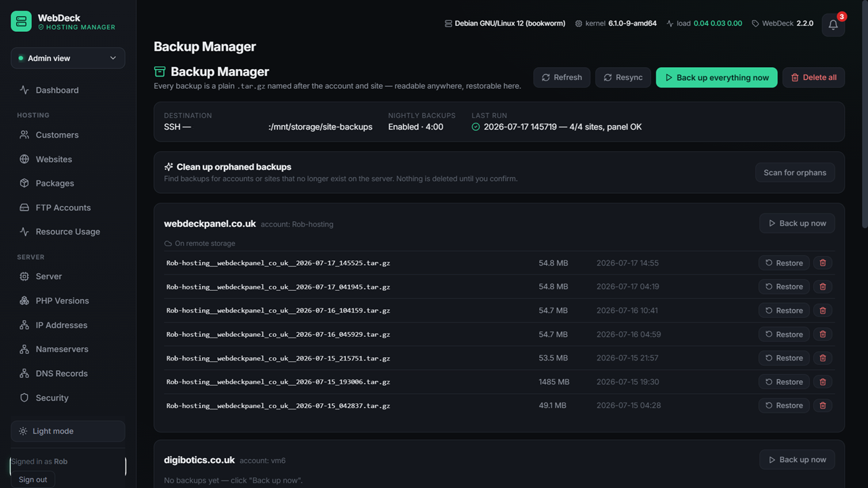
Task: Open Nameservers page
Action: [68, 349]
